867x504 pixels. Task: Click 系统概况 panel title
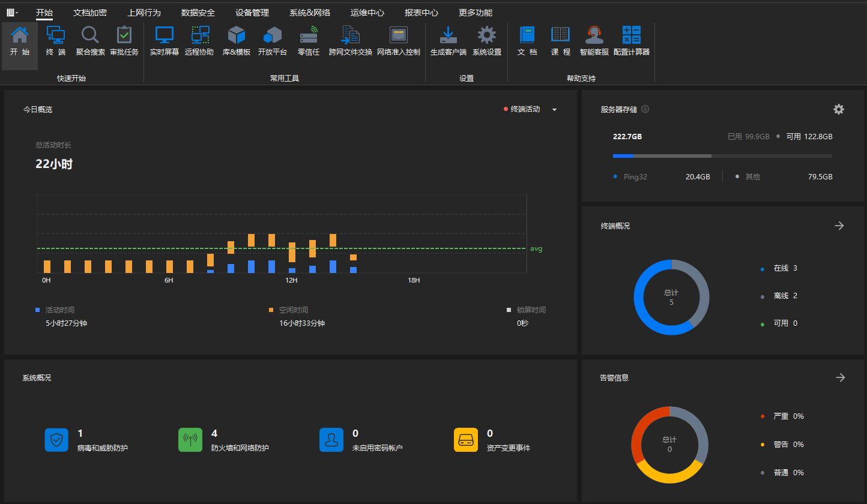(x=37, y=378)
